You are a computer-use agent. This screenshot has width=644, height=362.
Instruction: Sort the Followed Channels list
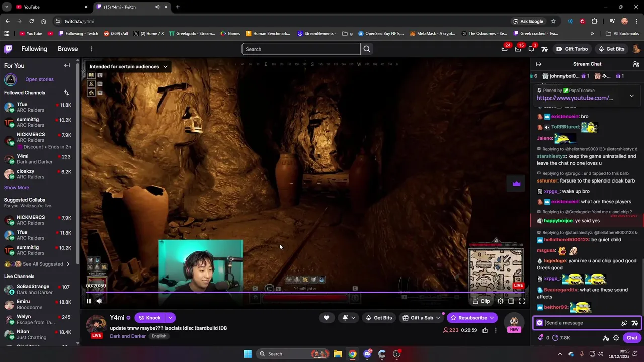[66, 93]
